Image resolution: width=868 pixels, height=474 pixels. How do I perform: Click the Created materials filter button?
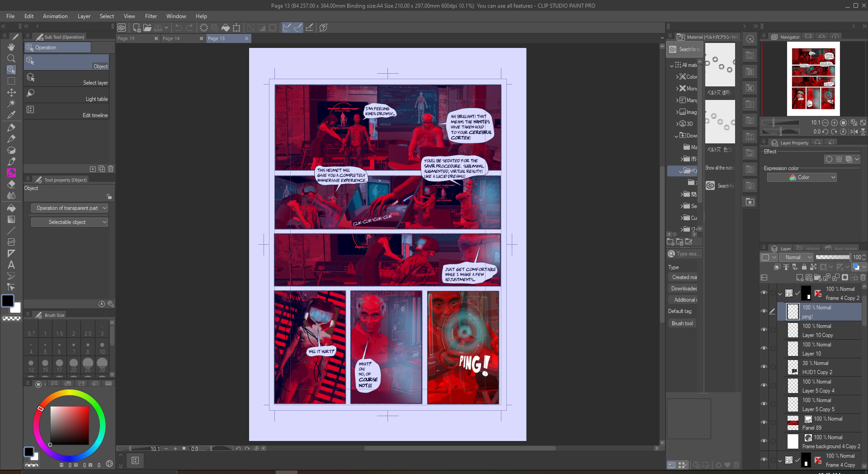[x=683, y=277]
